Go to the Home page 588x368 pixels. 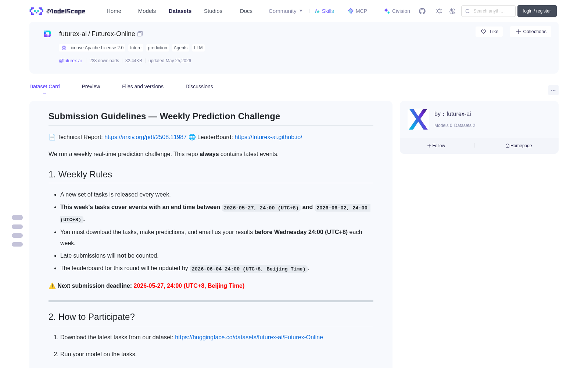click(114, 11)
